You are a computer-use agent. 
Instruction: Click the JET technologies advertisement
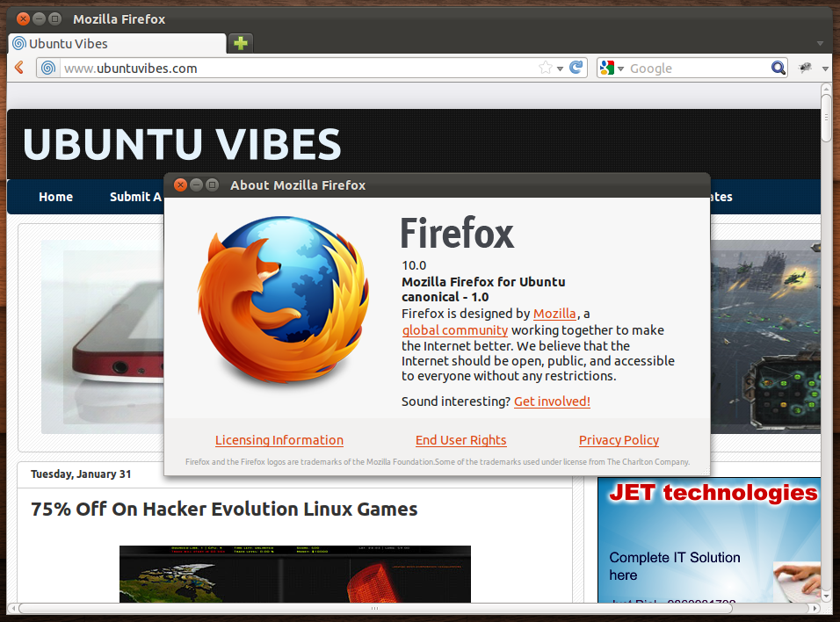coord(709,540)
